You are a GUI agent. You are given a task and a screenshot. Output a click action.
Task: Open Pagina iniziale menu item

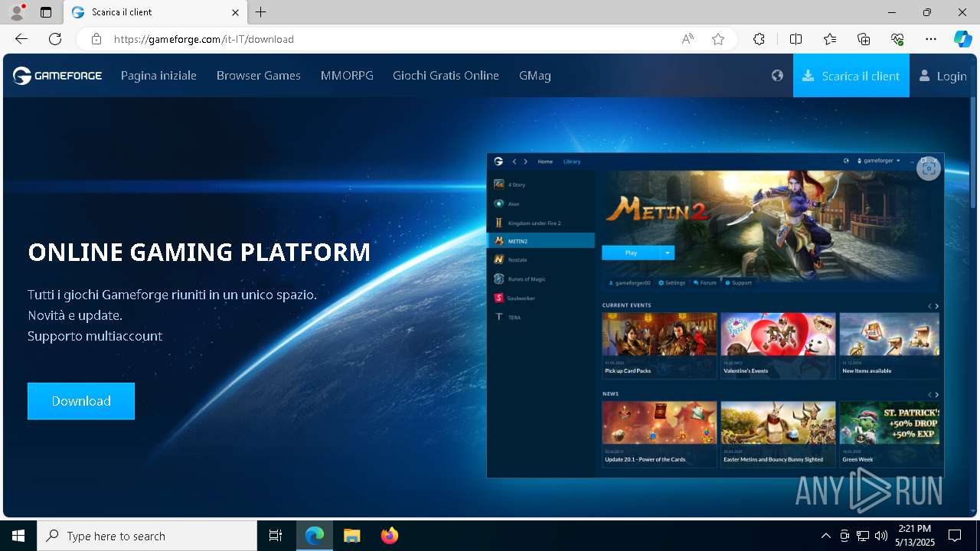pos(158,75)
